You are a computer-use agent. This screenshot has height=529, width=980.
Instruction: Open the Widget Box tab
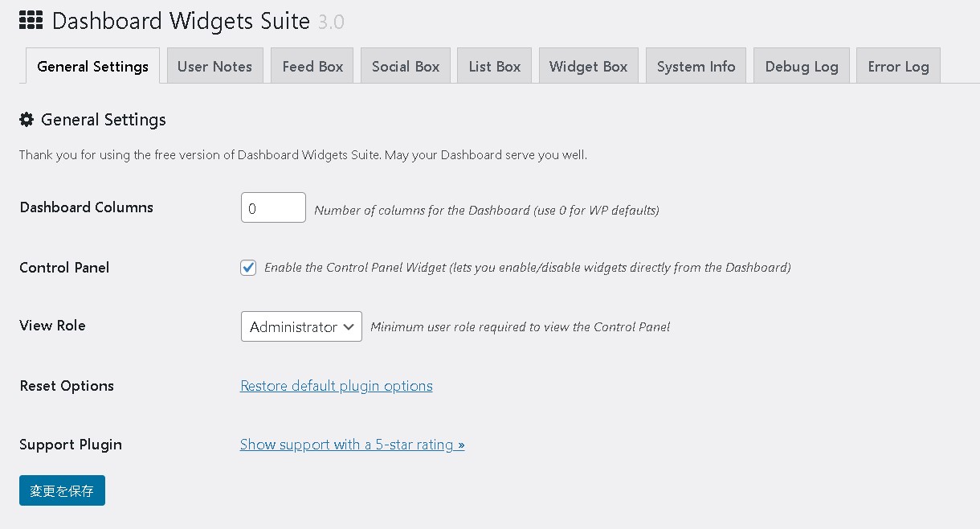pos(588,66)
